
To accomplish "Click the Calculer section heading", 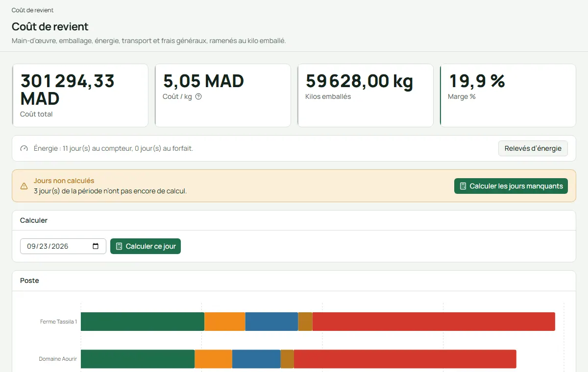I will [34, 220].
